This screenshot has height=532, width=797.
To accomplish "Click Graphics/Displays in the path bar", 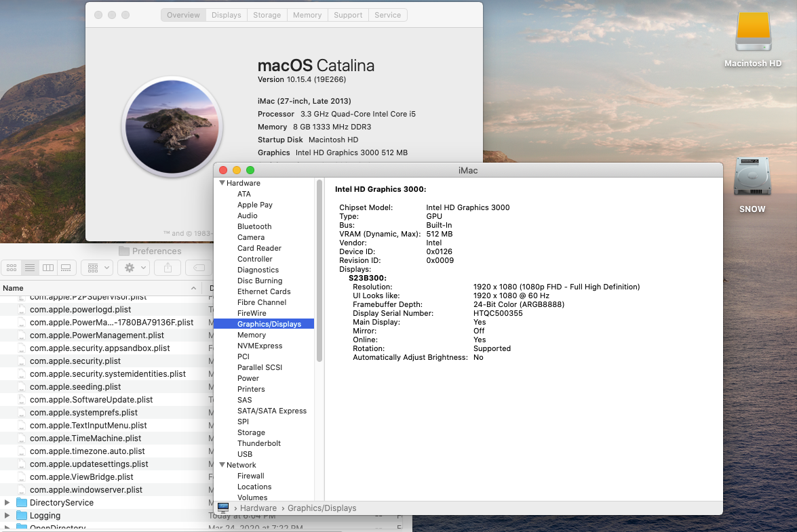I will (x=322, y=508).
